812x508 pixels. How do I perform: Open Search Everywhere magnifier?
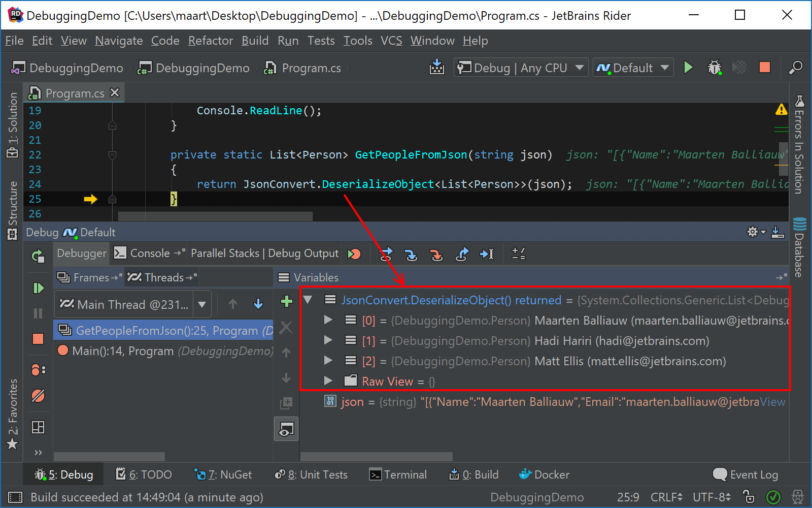[x=795, y=67]
